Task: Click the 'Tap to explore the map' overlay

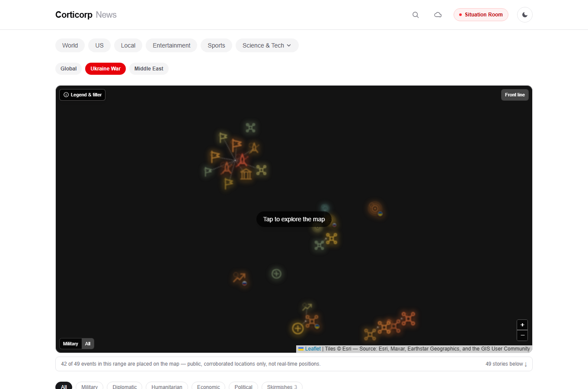Action: (294, 219)
